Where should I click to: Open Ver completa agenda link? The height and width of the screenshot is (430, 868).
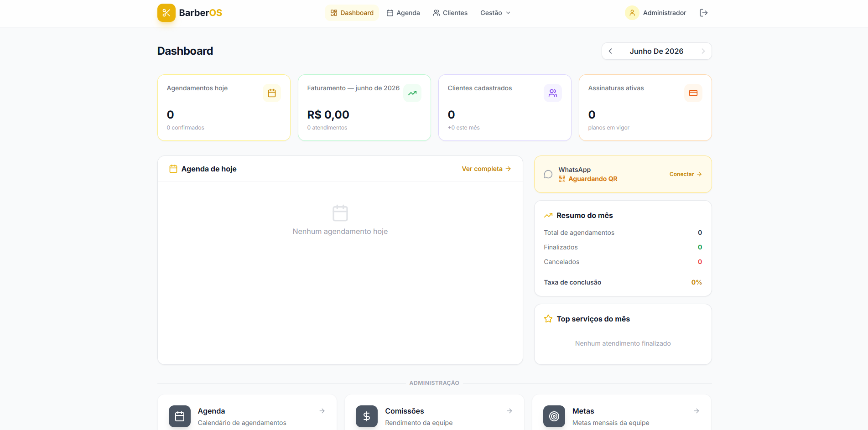click(x=486, y=169)
